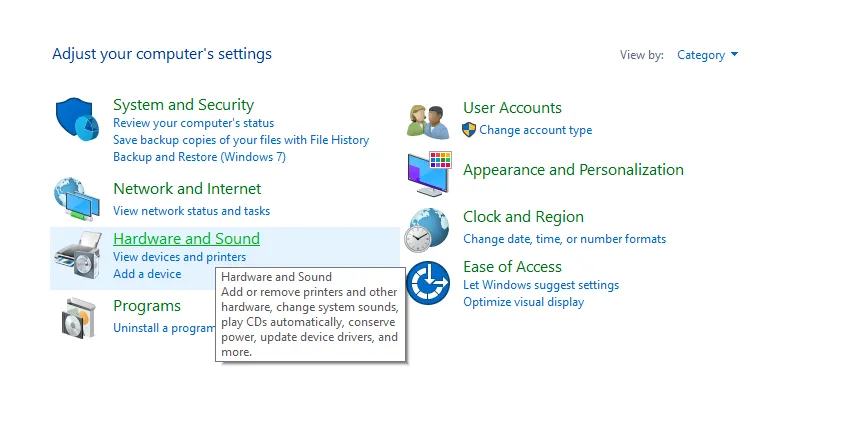This screenshot has width=851, height=441.
Task: Open the System and Security shield icon
Action: [x=77, y=119]
